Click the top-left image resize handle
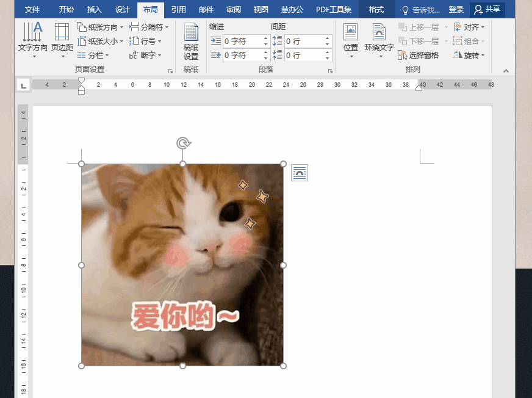 coord(81,164)
